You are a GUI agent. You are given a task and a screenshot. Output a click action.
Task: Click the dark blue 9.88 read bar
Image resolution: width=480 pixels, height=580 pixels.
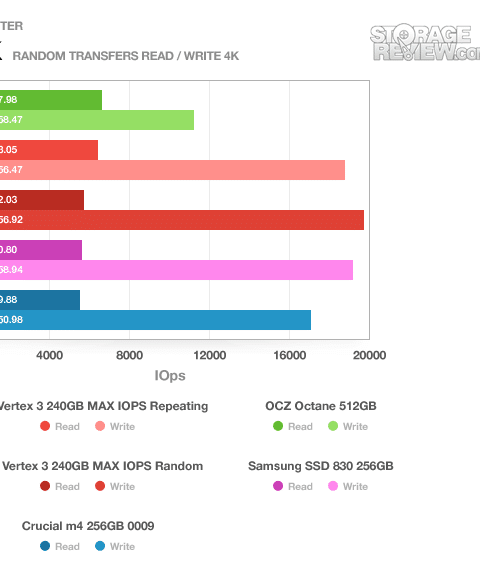(x=40, y=300)
